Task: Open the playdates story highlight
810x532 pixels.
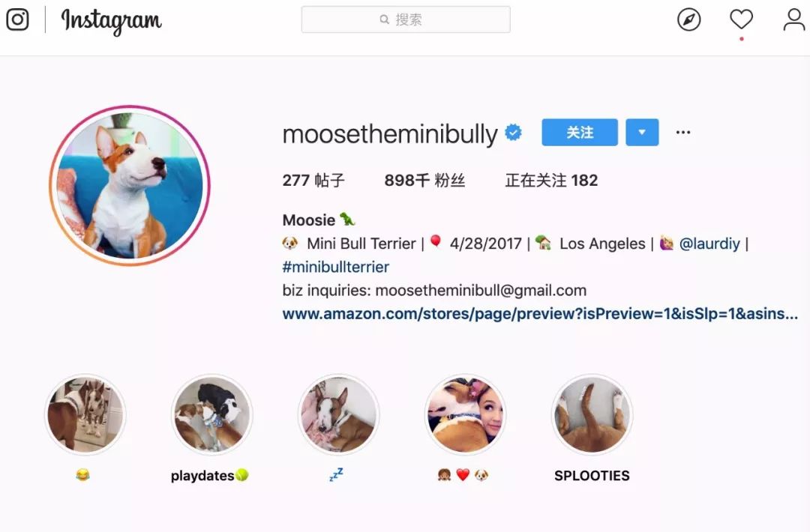Action: pyautogui.click(x=211, y=415)
